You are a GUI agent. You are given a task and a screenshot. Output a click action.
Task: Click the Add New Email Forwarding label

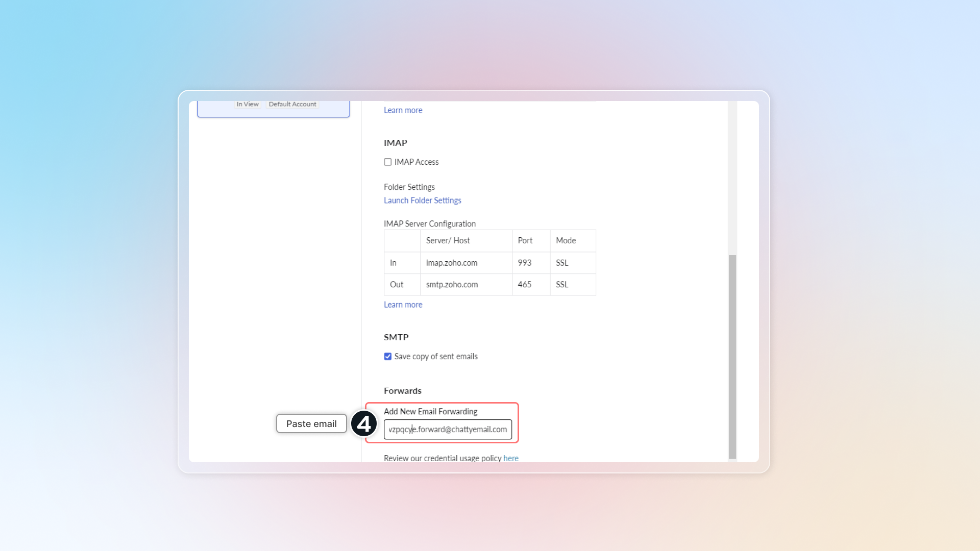tap(430, 412)
